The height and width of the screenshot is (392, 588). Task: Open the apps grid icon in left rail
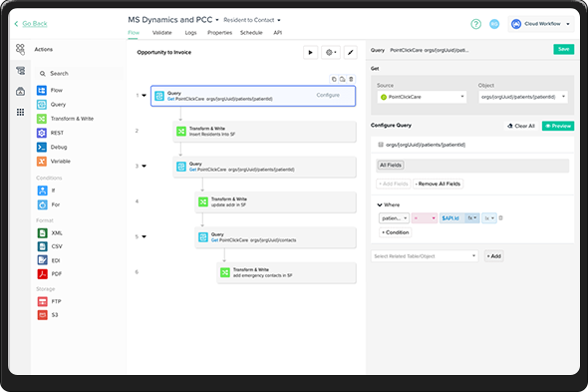pos(20,112)
